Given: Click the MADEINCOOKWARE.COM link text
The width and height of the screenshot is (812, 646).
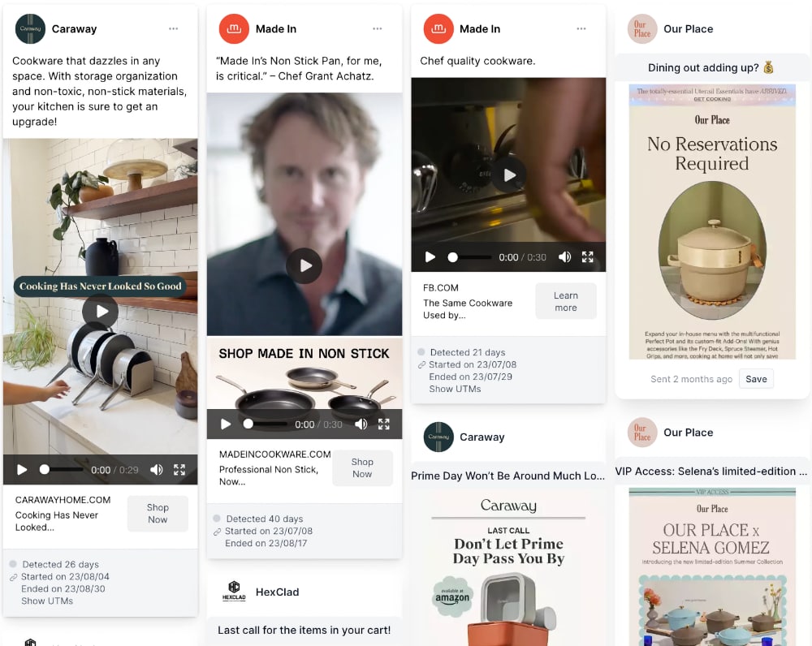Looking at the screenshot, I should (x=274, y=454).
